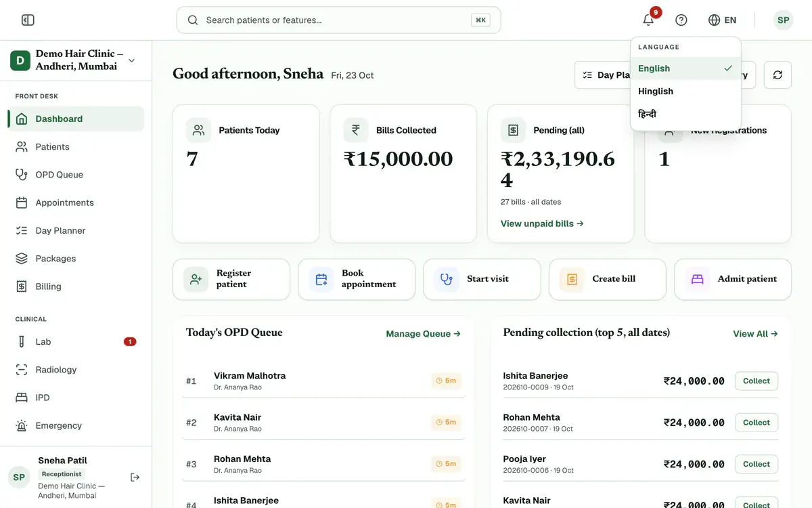The width and height of the screenshot is (812, 508).
Task: Click the Book appointment calendar icon
Action: (321, 279)
